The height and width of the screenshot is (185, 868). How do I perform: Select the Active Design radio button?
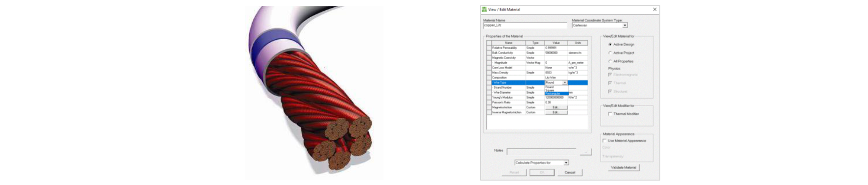tap(610, 45)
